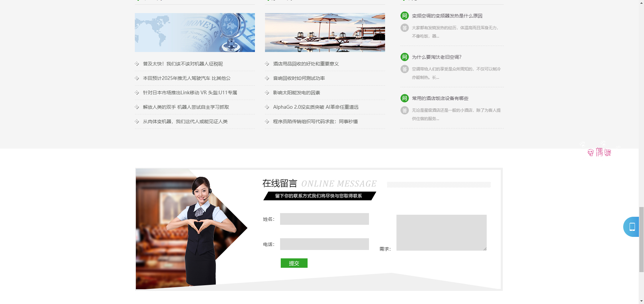Click diamond bullet beside 本田预计2025年 article
The height and width of the screenshot is (304, 644).
click(137, 78)
